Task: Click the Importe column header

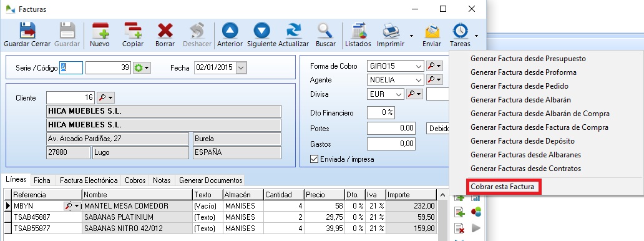Action: [411, 195]
